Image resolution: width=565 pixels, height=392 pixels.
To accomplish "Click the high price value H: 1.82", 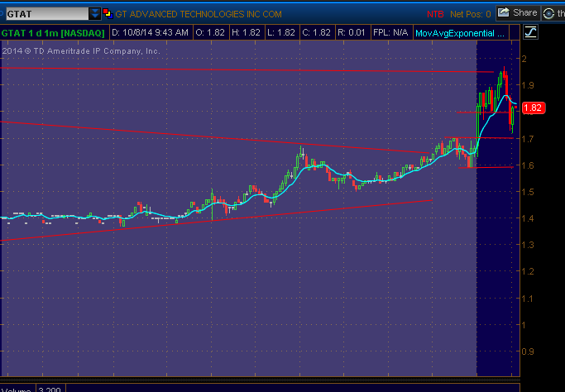I will 246,33.
